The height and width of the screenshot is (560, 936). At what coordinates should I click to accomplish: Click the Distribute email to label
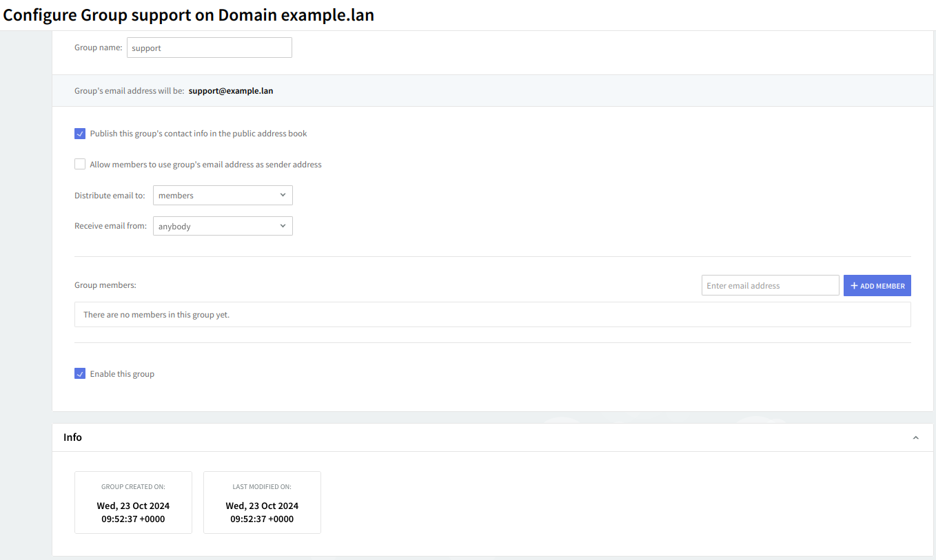pos(110,196)
